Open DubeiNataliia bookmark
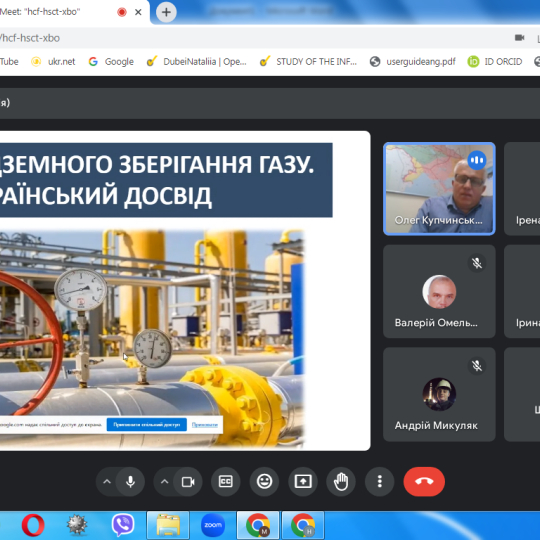Image resolution: width=540 pixels, height=540 pixels. [196, 62]
